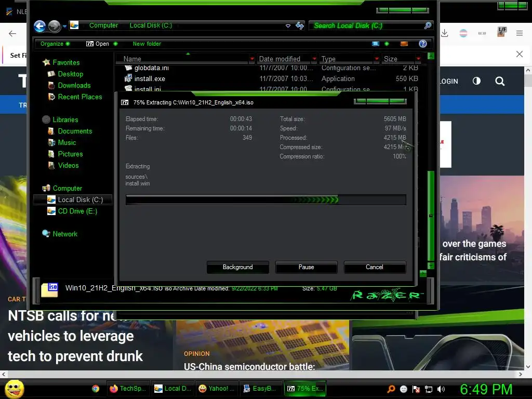Screen dimensions: 532x399
Task: Open Music library
Action: [x=67, y=143]
